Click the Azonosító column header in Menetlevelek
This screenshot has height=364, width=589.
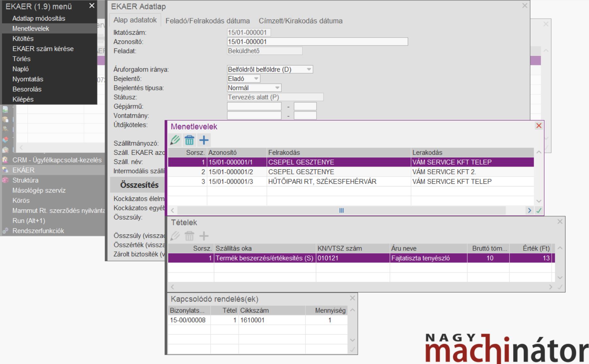(x=237, y=152)
